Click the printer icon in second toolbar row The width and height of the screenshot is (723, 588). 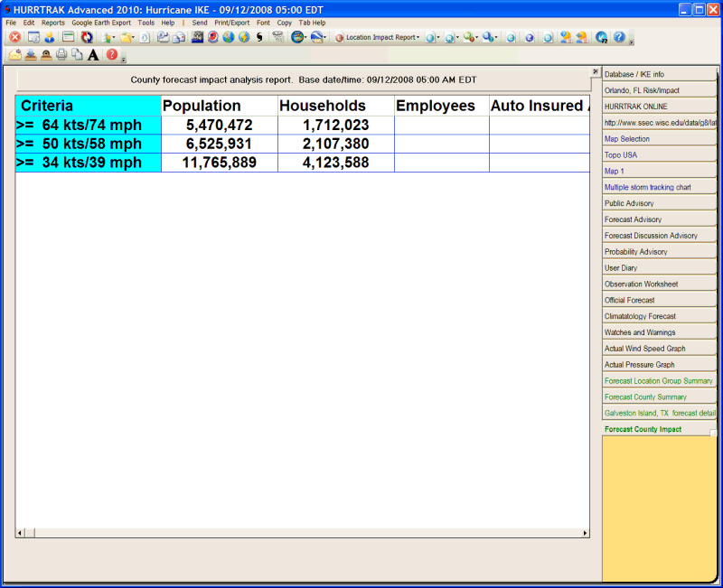(x=61, y=55)
